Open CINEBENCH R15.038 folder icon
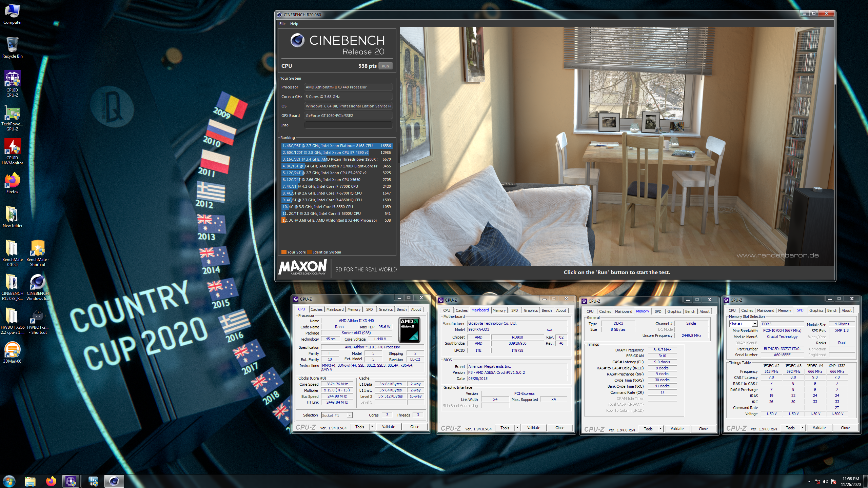The width and height of the screenshot is (868, 488). click(13, 287)
